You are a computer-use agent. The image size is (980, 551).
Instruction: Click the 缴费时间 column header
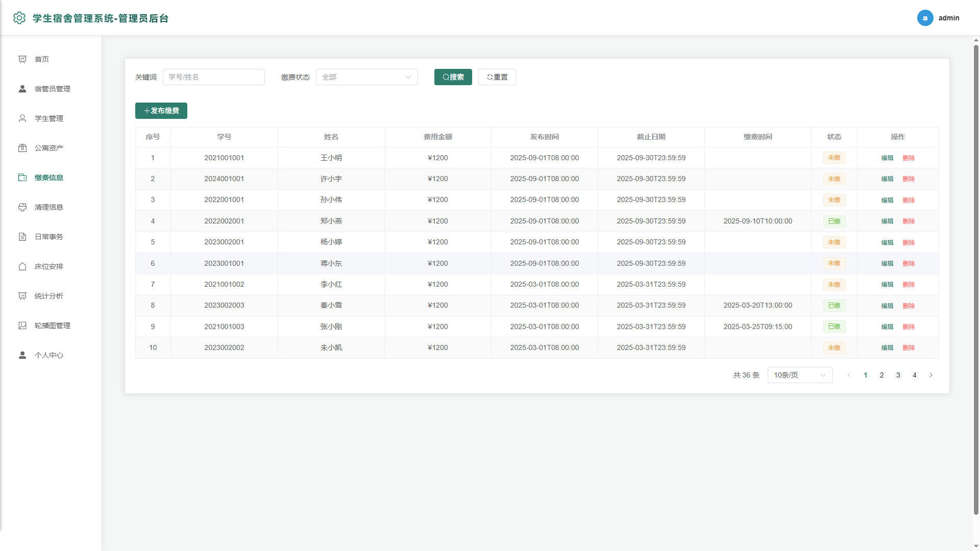(x=758, y=137)
